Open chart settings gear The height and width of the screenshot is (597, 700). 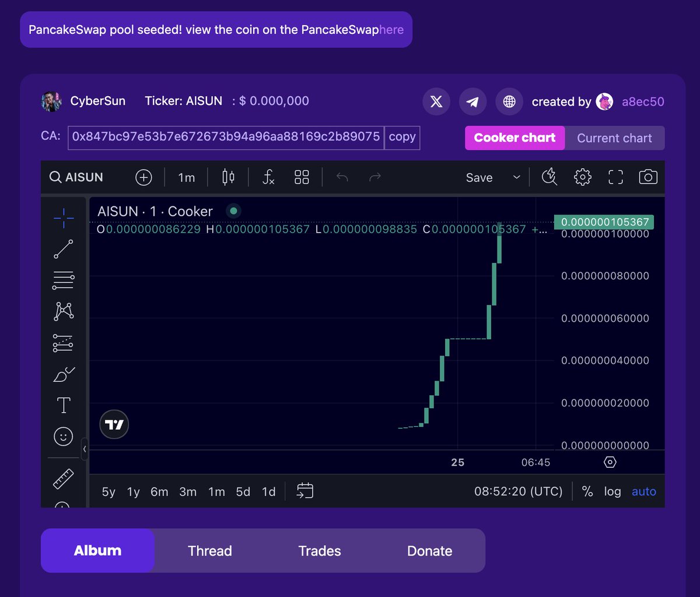(x=583, y=177)
